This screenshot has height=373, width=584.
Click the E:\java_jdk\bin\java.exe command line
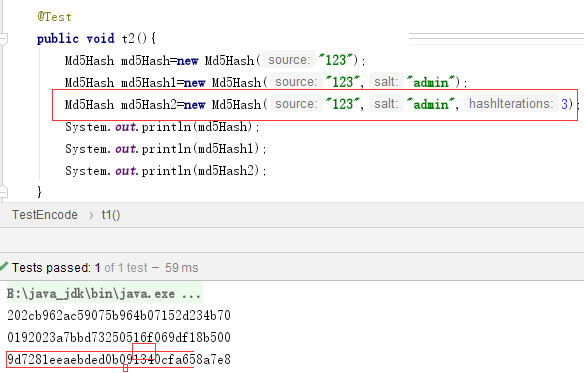(x=105, y=294)
